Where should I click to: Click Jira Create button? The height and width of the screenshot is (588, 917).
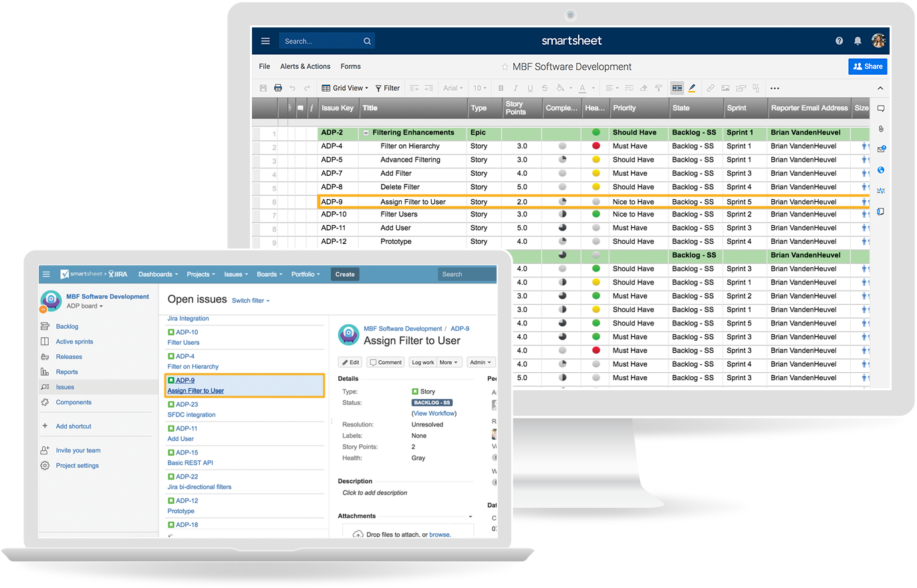[x=345, y=274]
